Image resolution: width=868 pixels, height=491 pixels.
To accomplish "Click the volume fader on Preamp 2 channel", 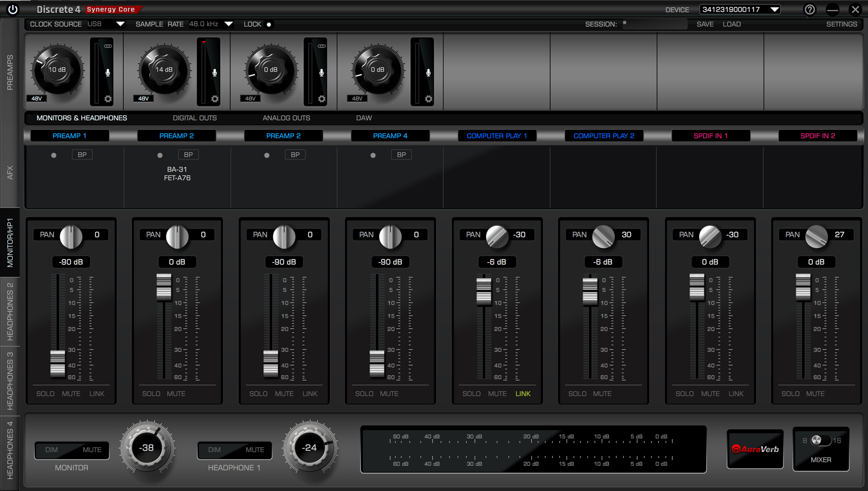I will click(x=164, y=288).
